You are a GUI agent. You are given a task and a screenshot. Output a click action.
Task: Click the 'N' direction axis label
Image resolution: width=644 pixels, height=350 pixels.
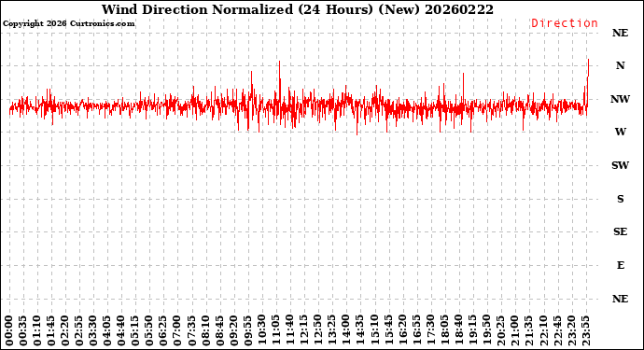coord(620,65)
